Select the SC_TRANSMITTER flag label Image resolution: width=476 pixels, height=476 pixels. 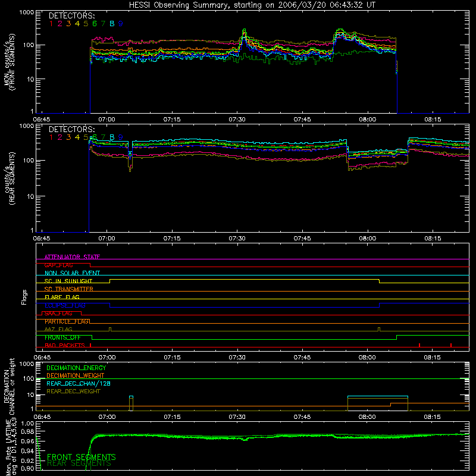[68, 289]
